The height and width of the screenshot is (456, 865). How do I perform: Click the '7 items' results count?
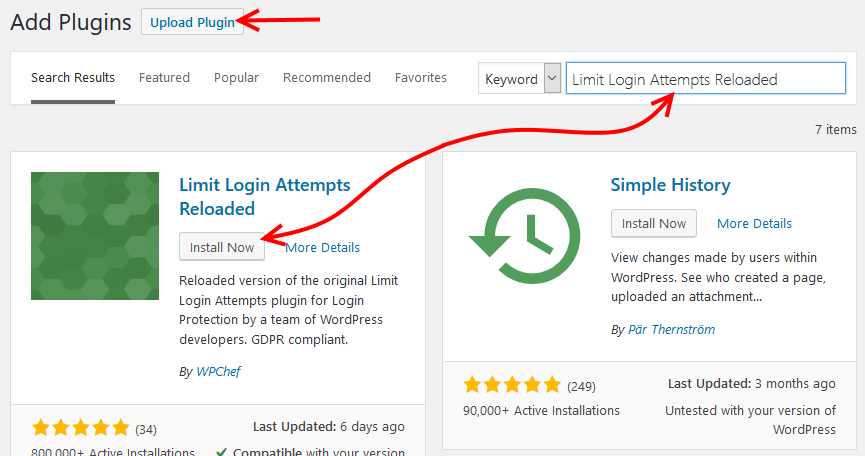[835, 130]
